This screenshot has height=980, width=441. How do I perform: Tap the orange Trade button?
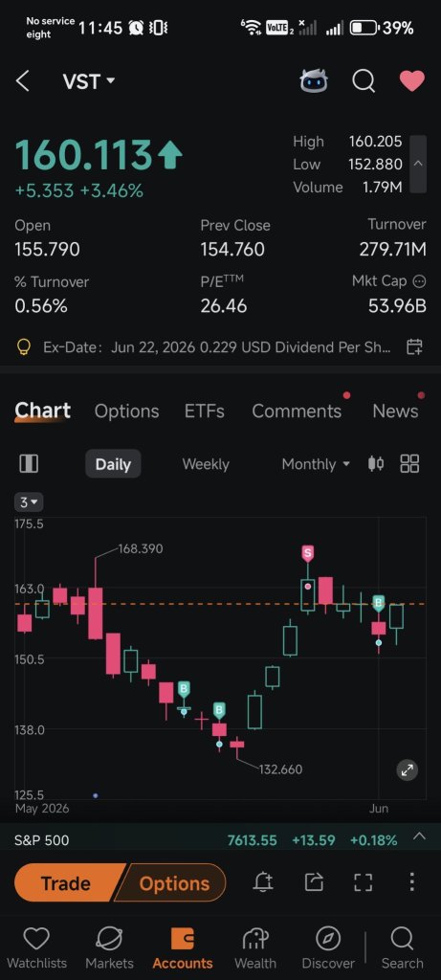pos(66,883)
